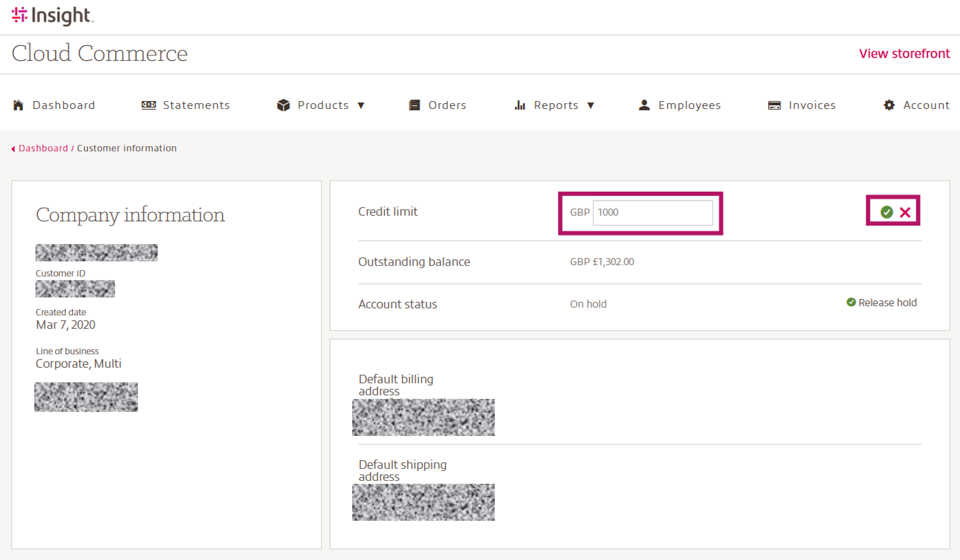Cancel credit limit edit with red X

coord(905,212)
